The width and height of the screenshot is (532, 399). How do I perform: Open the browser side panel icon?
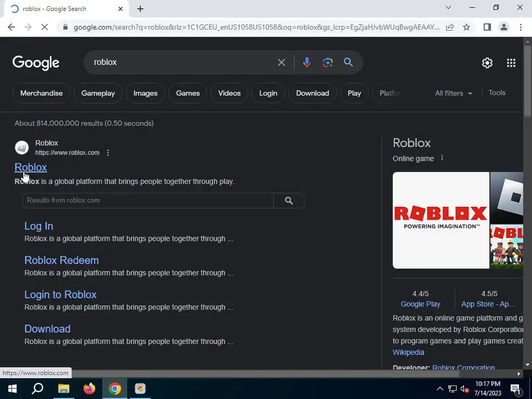coord(487,27)
